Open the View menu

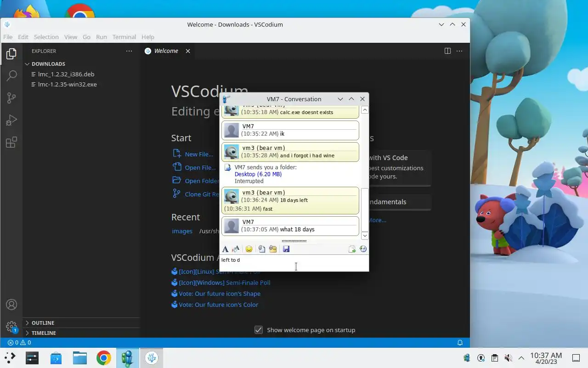tap(71, 37)
